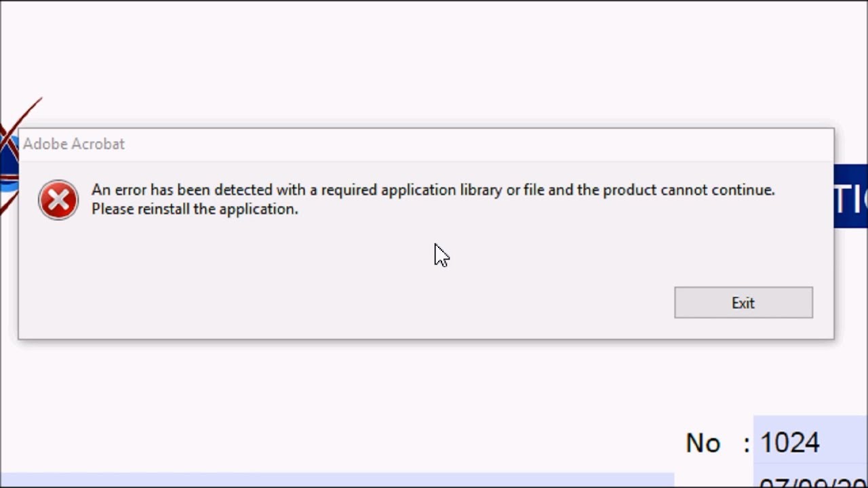Click the Adobe Acrobat dialog title
The image size is (868, 488).
click(74, 144)
